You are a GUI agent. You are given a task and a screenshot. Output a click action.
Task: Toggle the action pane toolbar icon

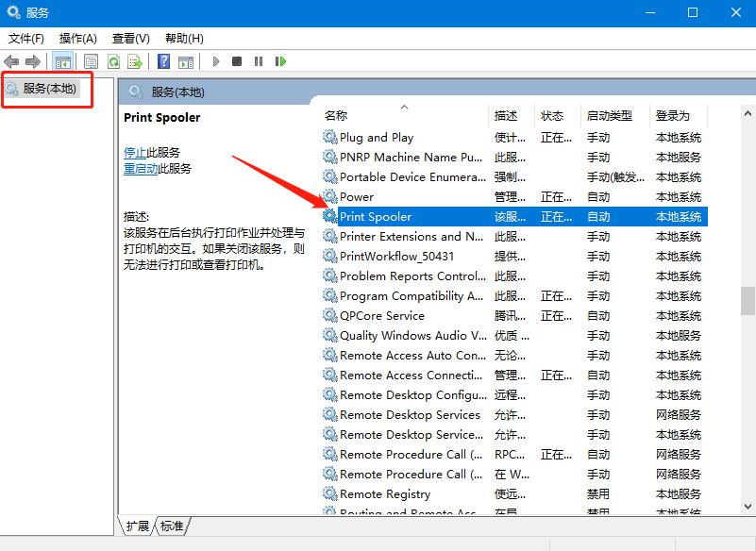point(185,60)
